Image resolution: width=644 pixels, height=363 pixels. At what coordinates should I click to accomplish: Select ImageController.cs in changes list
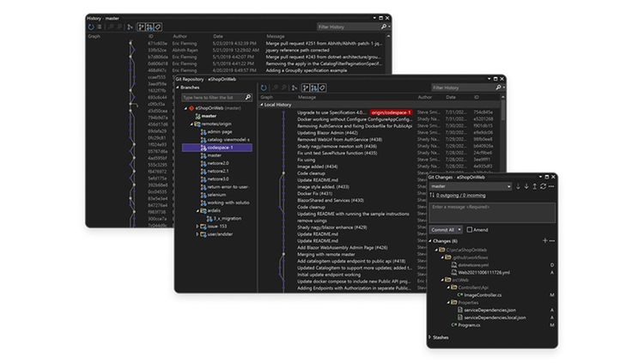pos(483,295)
